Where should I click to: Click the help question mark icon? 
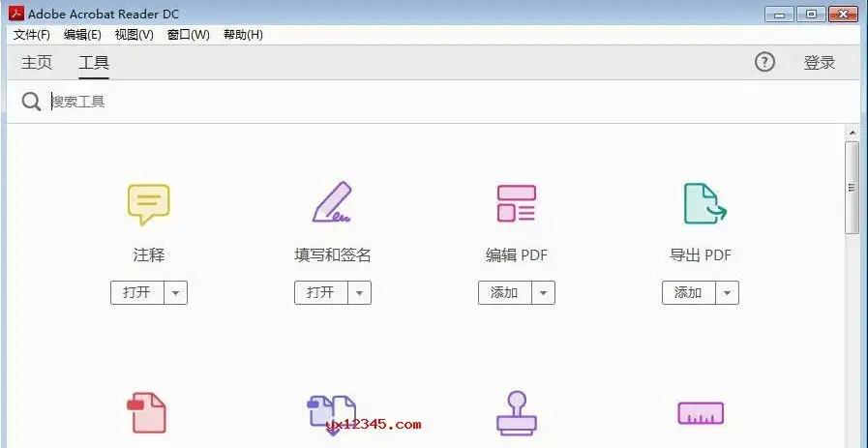tap(765, 62)
